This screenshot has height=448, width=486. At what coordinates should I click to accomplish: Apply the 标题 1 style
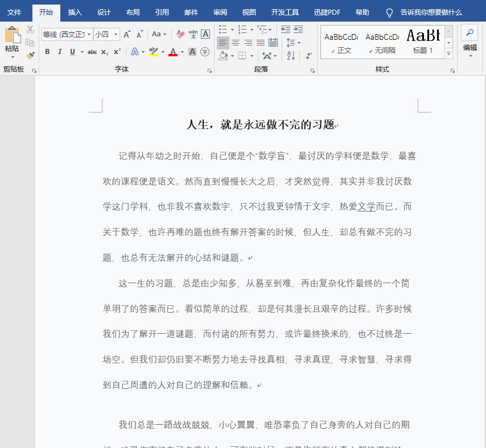point(423,43)
